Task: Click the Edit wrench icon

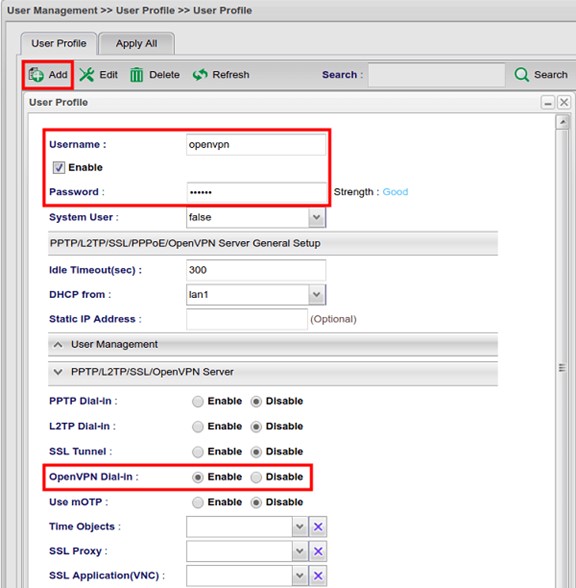Action: tap(87, 75)
